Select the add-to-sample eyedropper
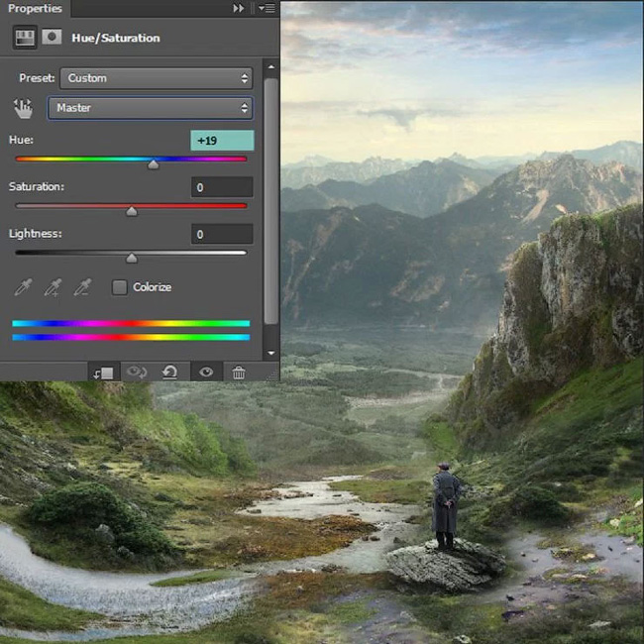644x644 pixels. 53,287
